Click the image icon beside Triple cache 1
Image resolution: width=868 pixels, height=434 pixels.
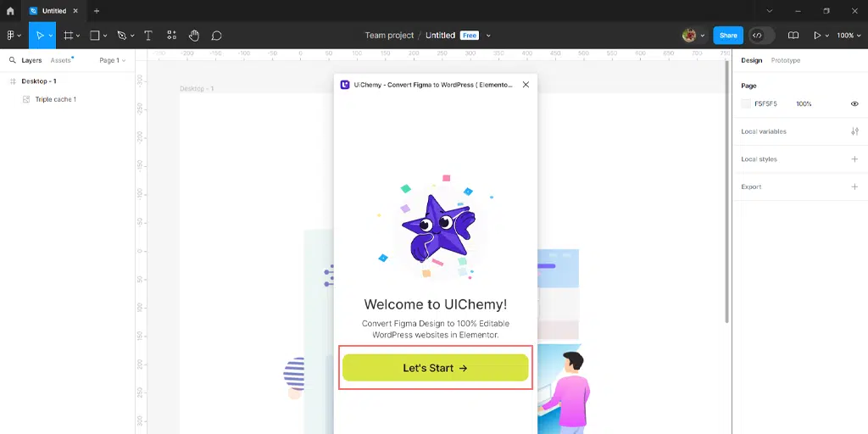[x=26, y=99]
